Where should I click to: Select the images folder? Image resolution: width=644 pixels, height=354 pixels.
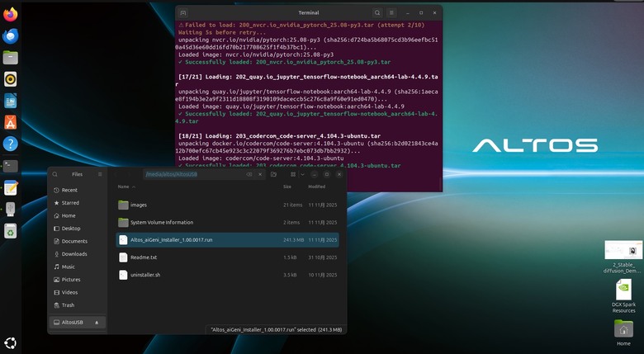[228, 205]
